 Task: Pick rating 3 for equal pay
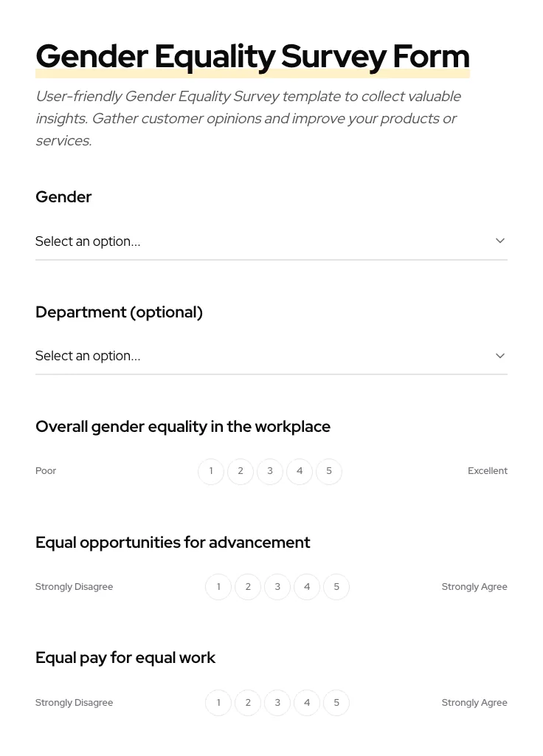pyautogui.click(x=277, y=702)
